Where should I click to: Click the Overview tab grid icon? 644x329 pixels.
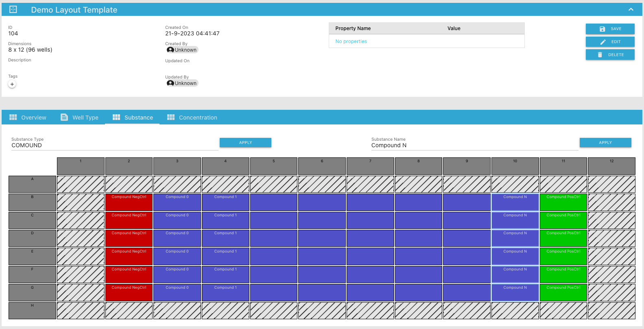click(13, 118)
